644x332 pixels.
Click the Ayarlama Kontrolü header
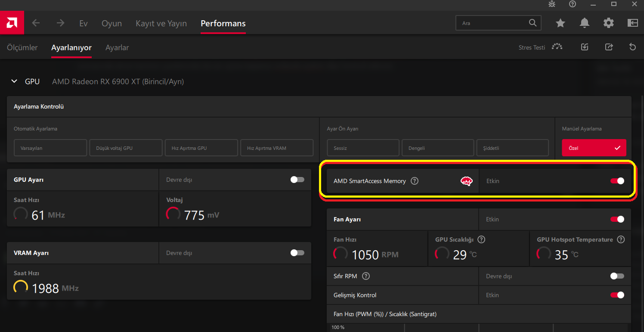click(x=39, y=106)
